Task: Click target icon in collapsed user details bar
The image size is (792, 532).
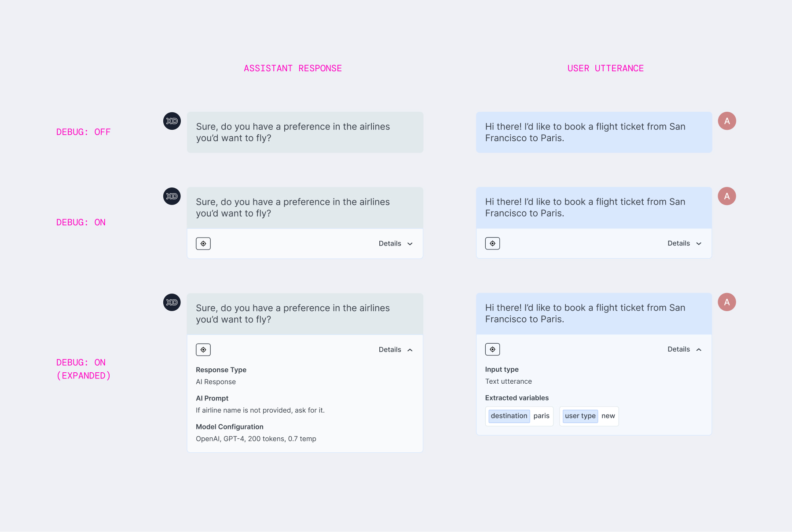Action: point(492,243)
